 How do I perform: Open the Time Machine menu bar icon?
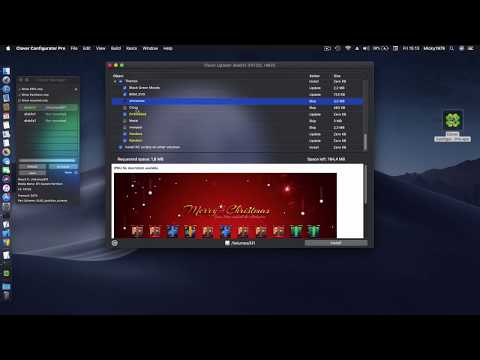[x=337, y=48]
